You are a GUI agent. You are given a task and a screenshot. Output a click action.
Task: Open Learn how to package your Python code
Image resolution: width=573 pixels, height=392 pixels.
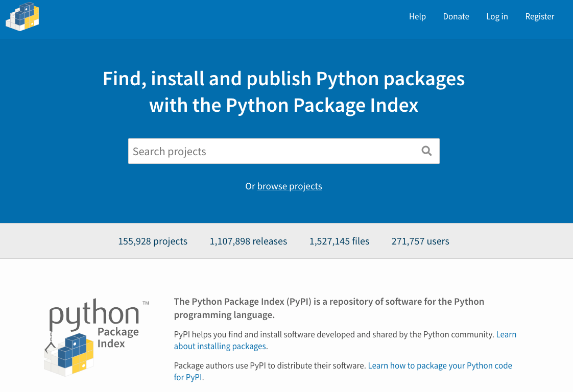point(440,366)
